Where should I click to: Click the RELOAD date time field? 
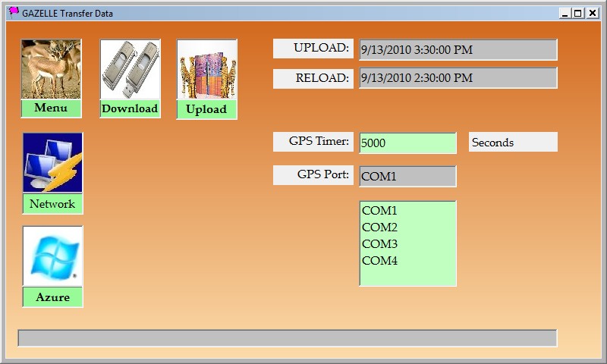tap(458, 78)
